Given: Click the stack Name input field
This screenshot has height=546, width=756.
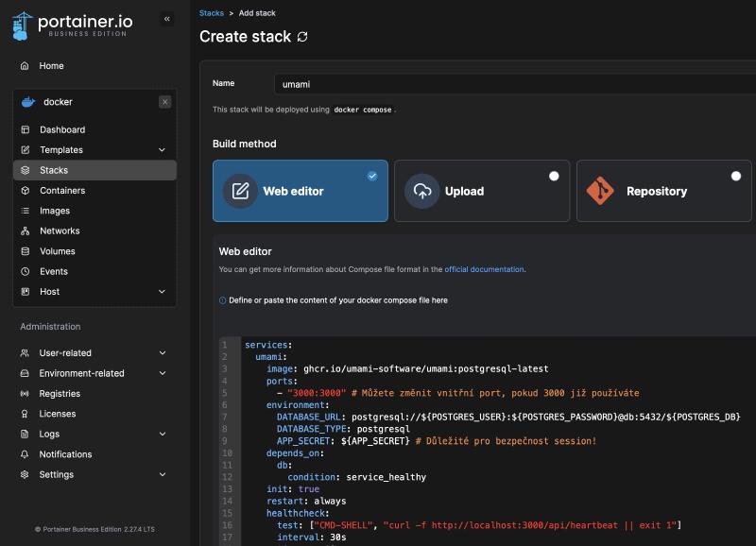Looking at the screenshot, I should pos(515,84).
